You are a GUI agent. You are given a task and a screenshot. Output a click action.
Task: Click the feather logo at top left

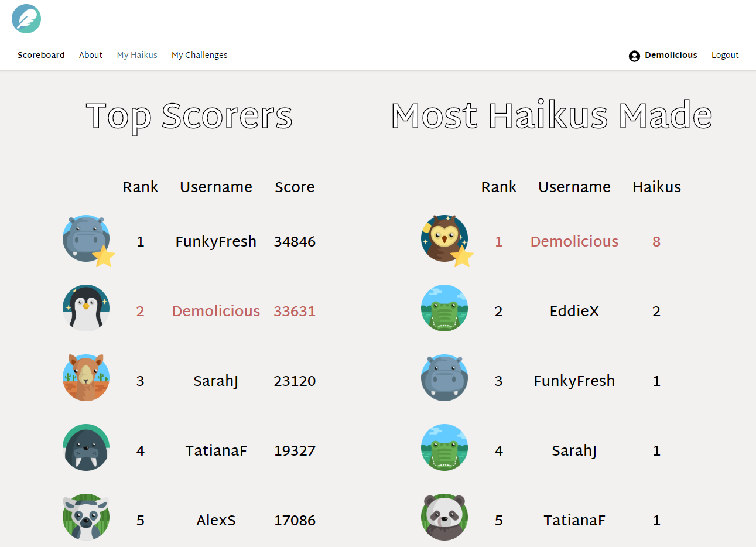point(25,19)
